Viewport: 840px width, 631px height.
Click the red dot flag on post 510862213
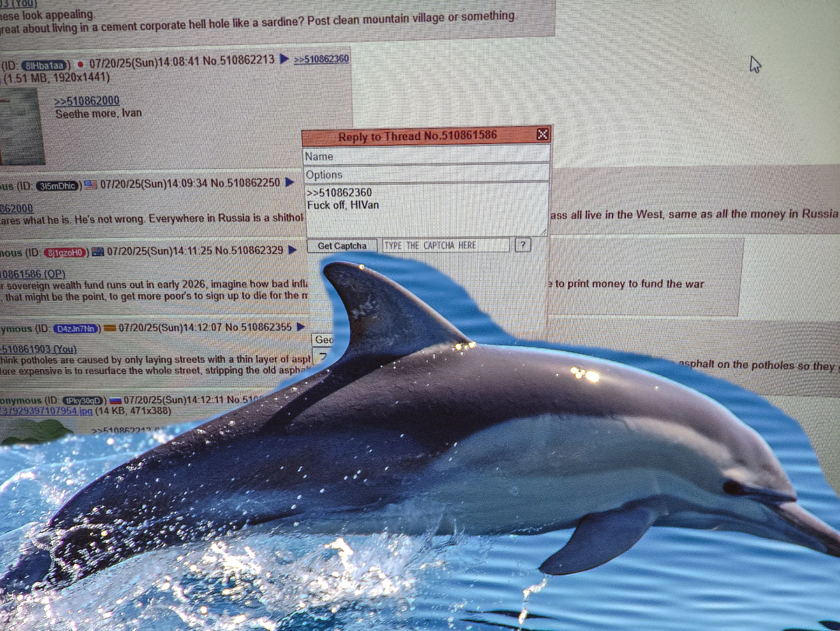click(80, 64)
